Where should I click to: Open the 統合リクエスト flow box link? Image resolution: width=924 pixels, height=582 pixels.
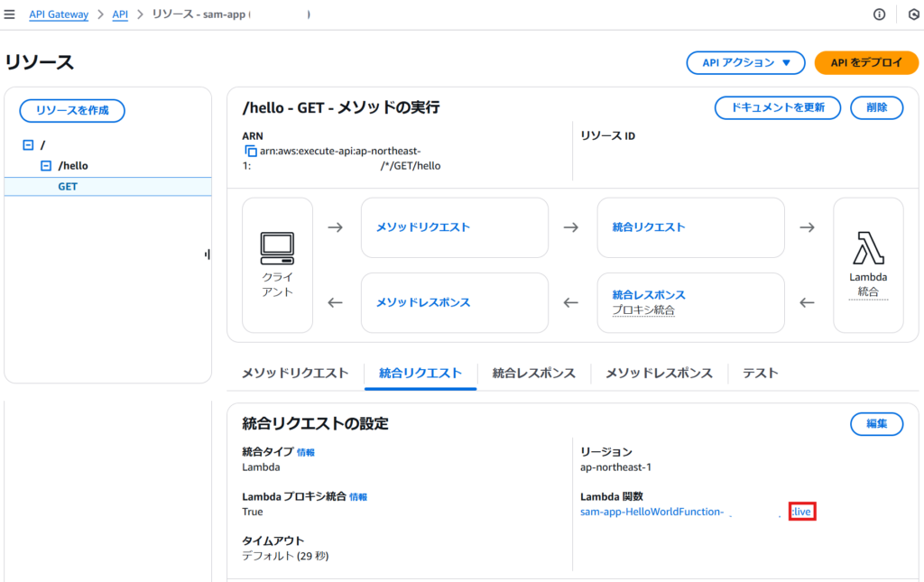(648, 226)
